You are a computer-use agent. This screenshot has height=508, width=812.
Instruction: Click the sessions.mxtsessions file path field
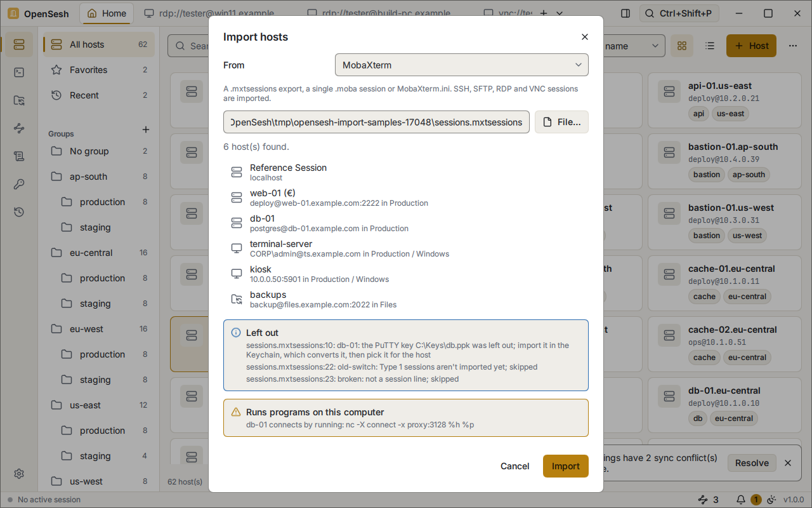(376, 122)
